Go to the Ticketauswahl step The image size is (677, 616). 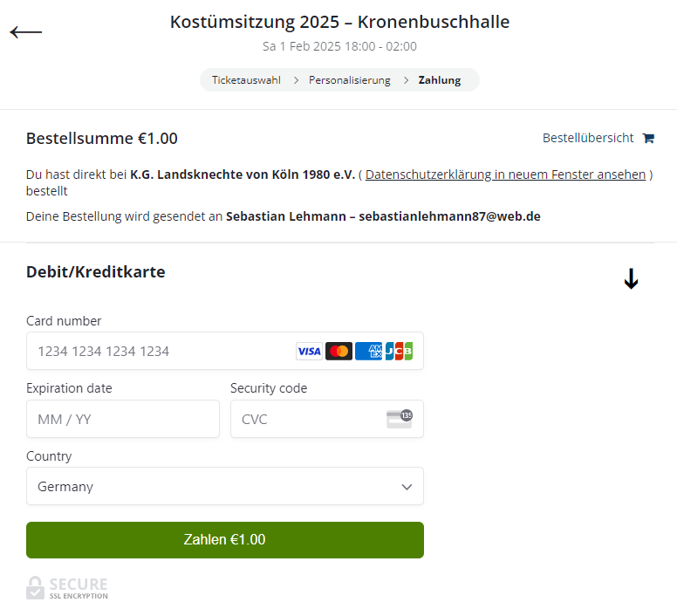246,80
